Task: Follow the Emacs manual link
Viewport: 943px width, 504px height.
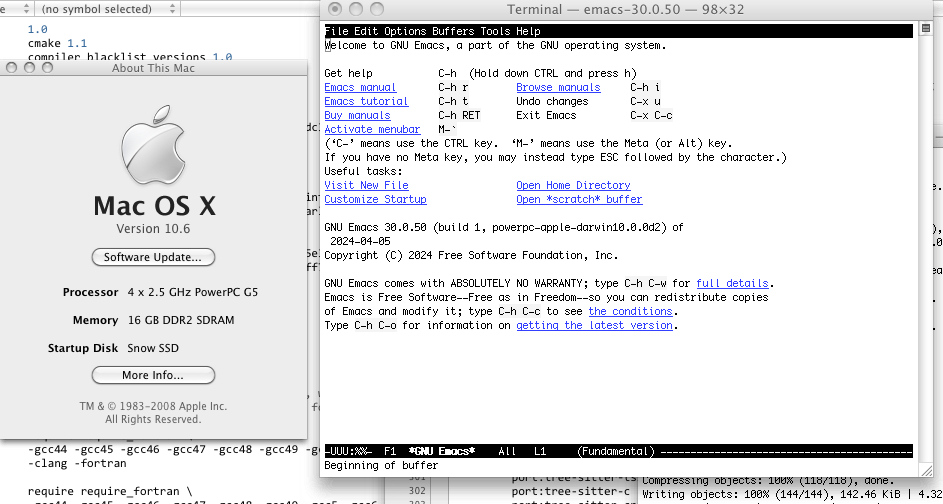Action: pos(360,87)
